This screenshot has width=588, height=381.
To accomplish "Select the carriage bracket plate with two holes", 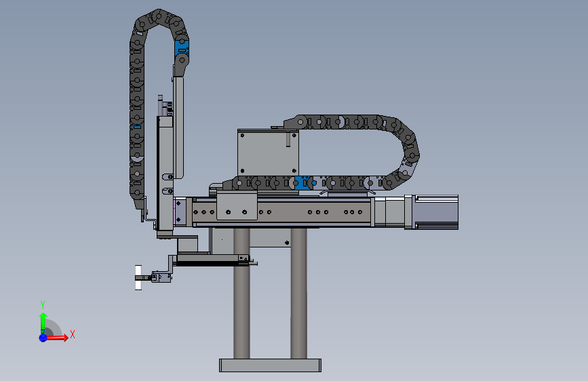I will [x=237, y=205].
